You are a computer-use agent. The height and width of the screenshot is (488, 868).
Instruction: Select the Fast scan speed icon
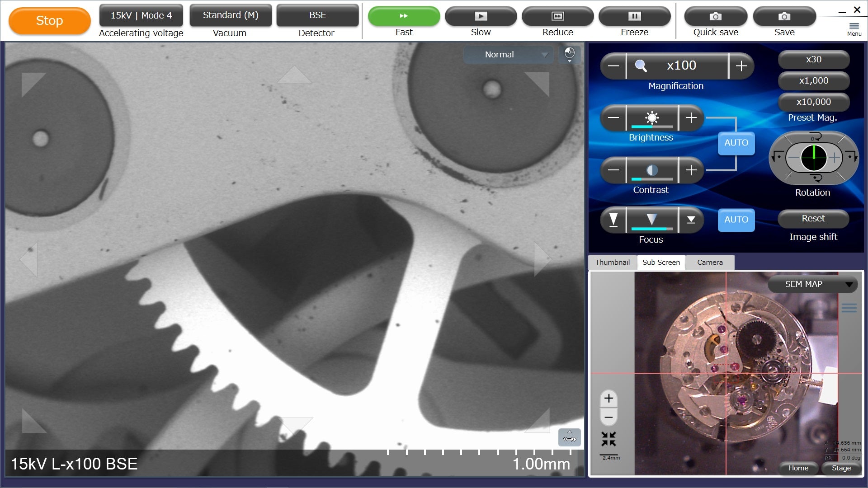pyautogui.click(x=404, y=16)
